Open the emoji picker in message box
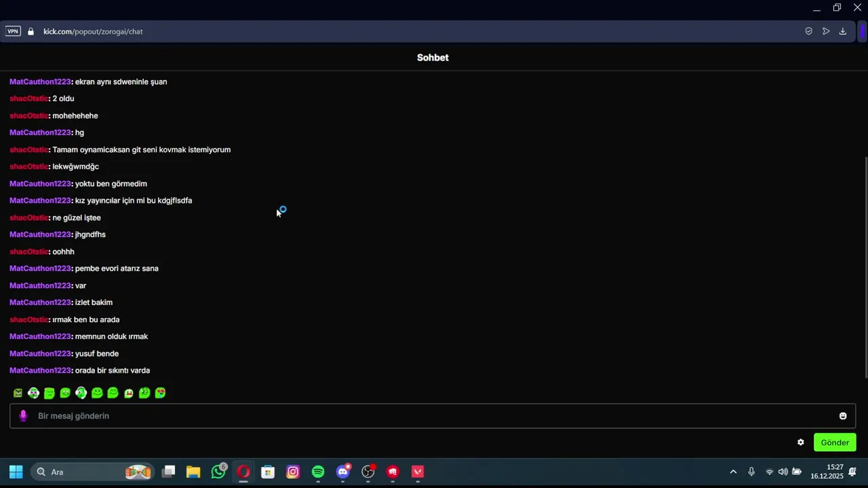 coord(843,416)
